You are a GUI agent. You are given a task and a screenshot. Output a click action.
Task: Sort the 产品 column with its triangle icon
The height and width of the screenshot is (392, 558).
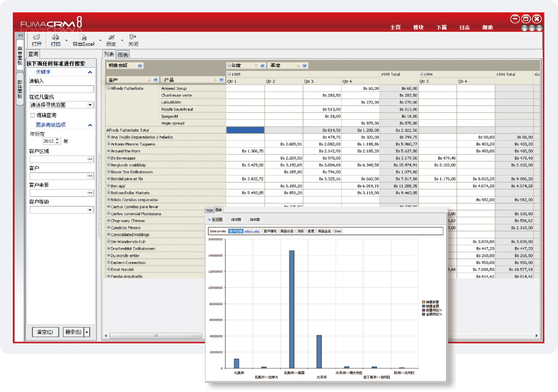(215, 80)
